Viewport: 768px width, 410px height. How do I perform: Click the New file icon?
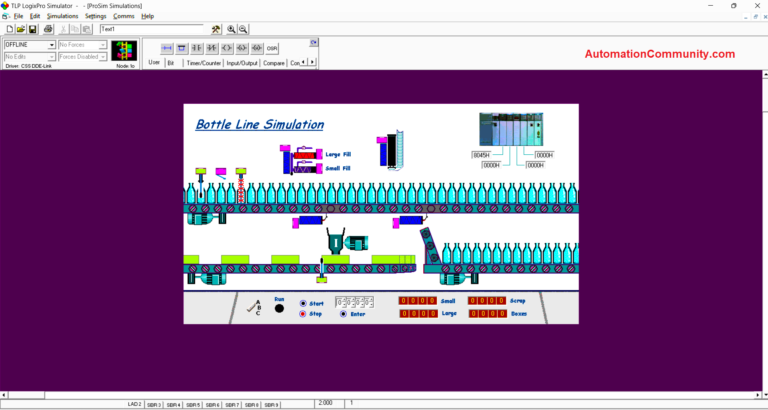(x=8, y=29)
